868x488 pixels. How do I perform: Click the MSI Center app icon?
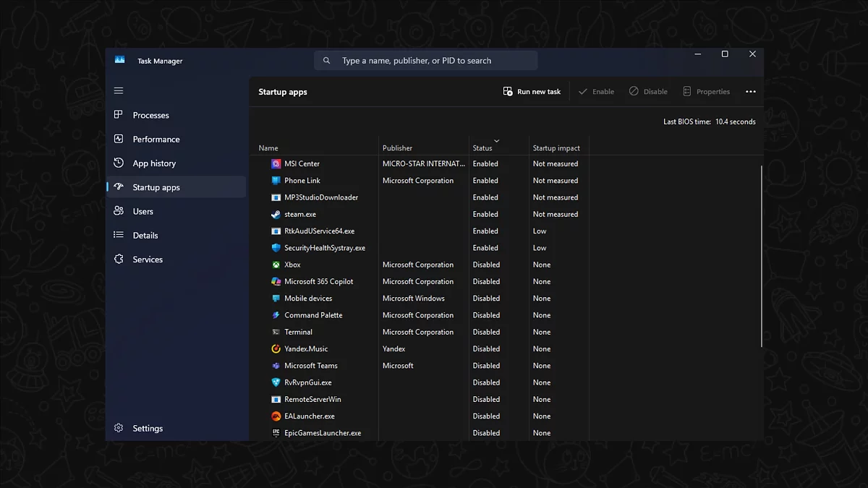tap(276, 164)
